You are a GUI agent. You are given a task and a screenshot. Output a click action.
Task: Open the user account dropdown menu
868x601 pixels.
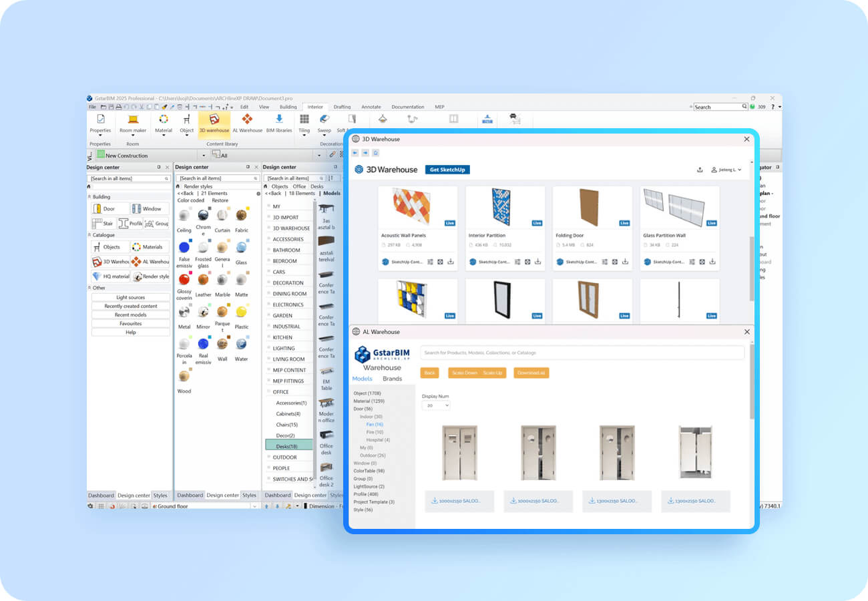[726, 170]
